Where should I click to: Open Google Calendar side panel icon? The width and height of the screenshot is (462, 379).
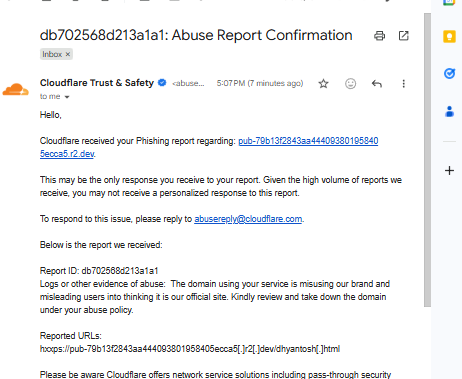click(x=449, y=3)
